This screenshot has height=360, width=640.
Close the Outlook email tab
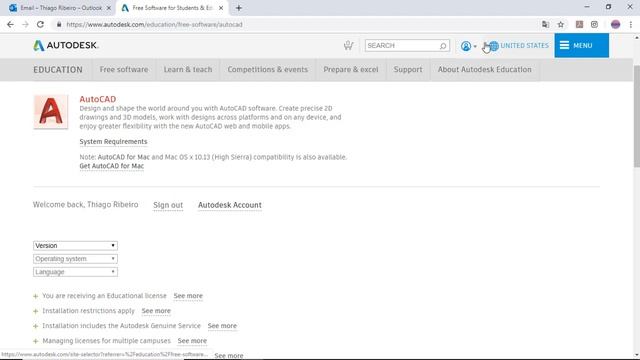[109, 8]
